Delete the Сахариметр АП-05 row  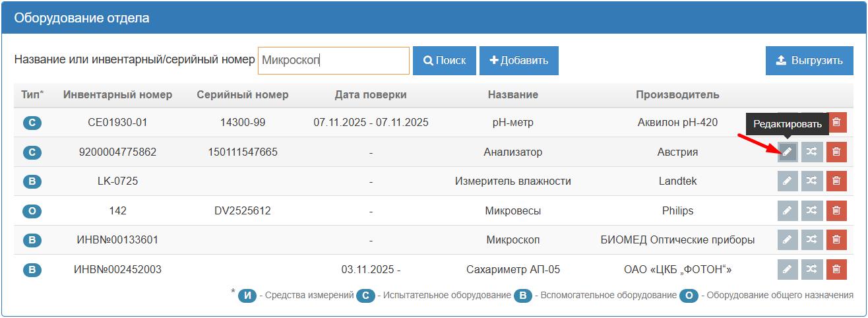tap(836, 269)
